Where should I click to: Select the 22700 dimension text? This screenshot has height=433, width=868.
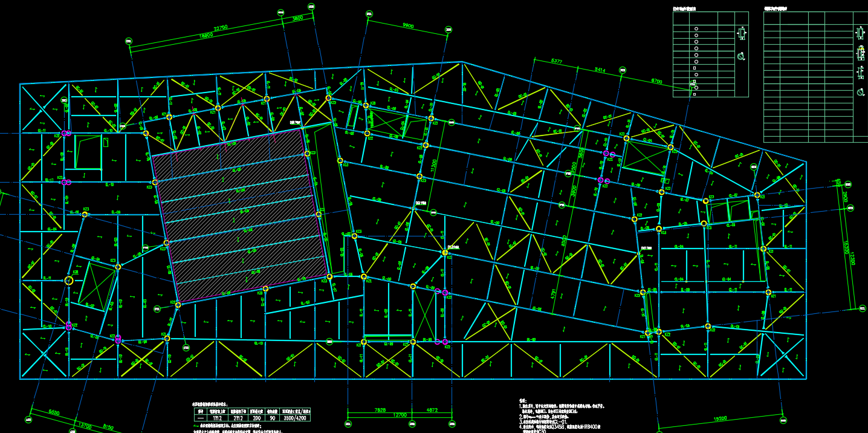coord(220,27)
